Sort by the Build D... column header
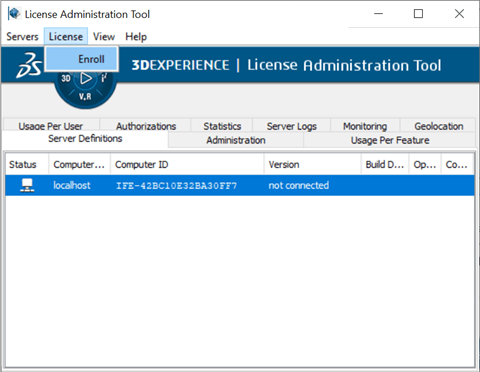The width and height of the screenshot is (480, 372). tap(385, 164)
